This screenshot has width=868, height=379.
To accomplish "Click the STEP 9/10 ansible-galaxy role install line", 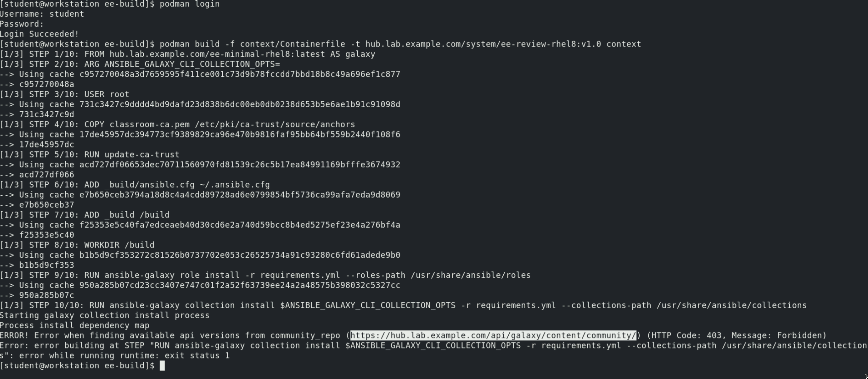I will click(x=265, y=275).
